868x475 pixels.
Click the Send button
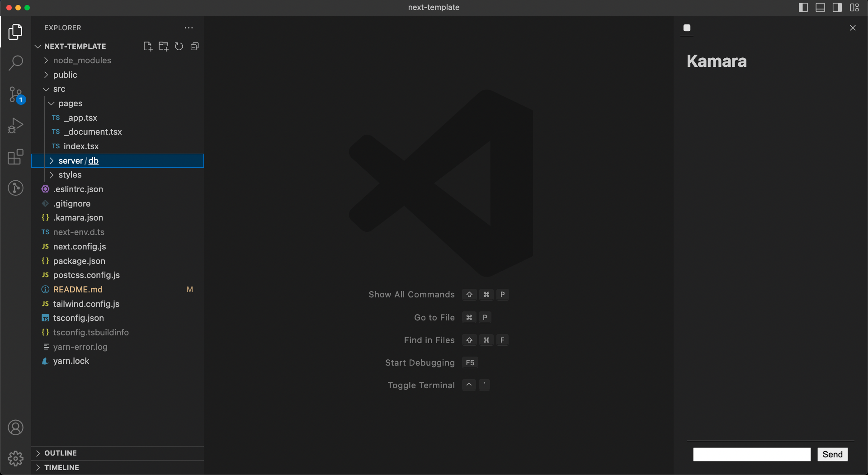coord(832,454)
